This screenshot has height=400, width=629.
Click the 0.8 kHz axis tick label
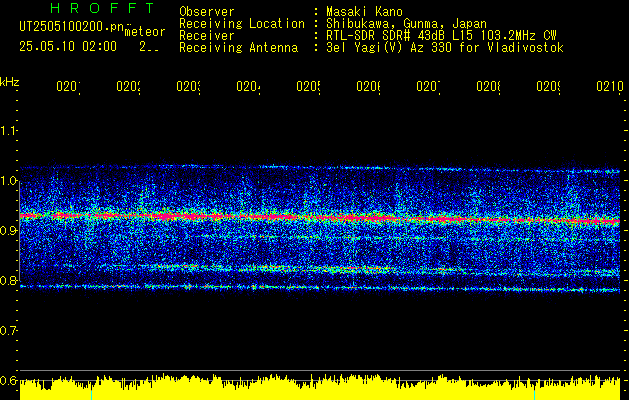[x=9, y=280]
